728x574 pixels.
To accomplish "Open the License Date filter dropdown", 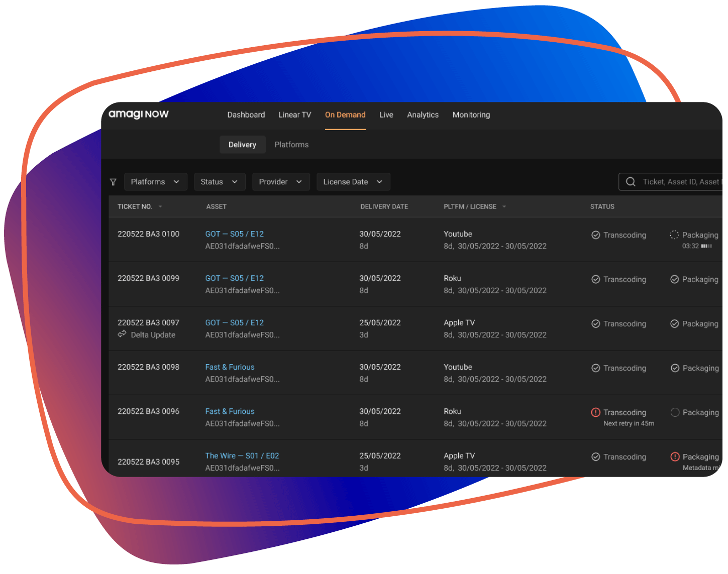I will click(353, 182).
